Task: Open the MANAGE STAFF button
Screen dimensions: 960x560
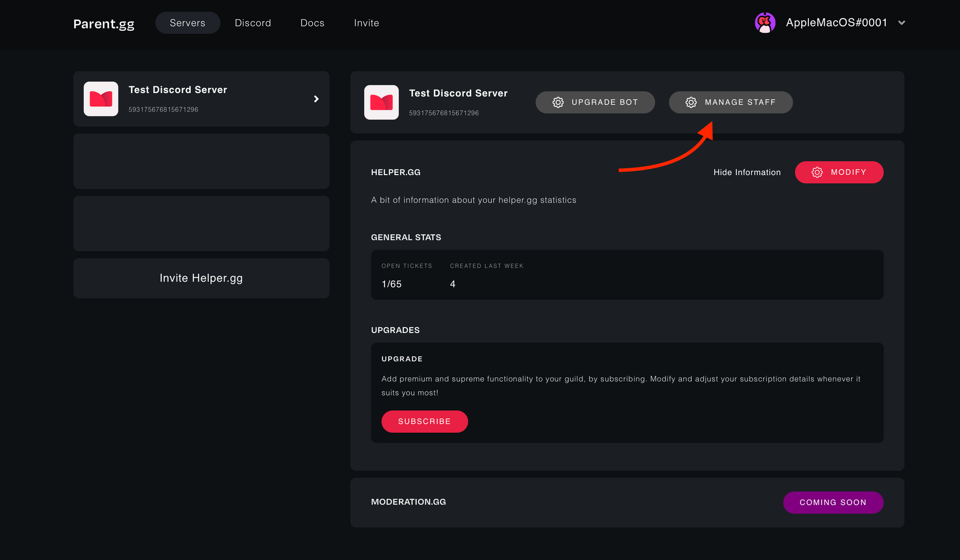Action: (731, 102)
